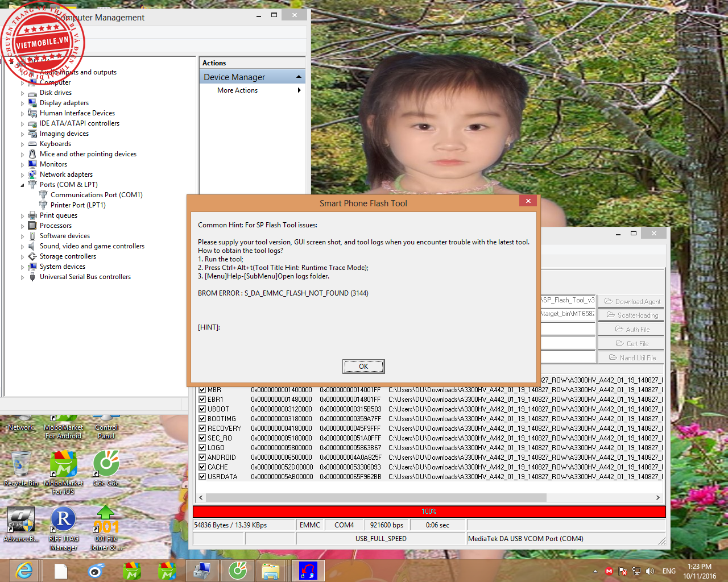Screen dimensions: 728x582
Task: Open Cốc Cốc from the taskbar
Action: tap(238, 571)
